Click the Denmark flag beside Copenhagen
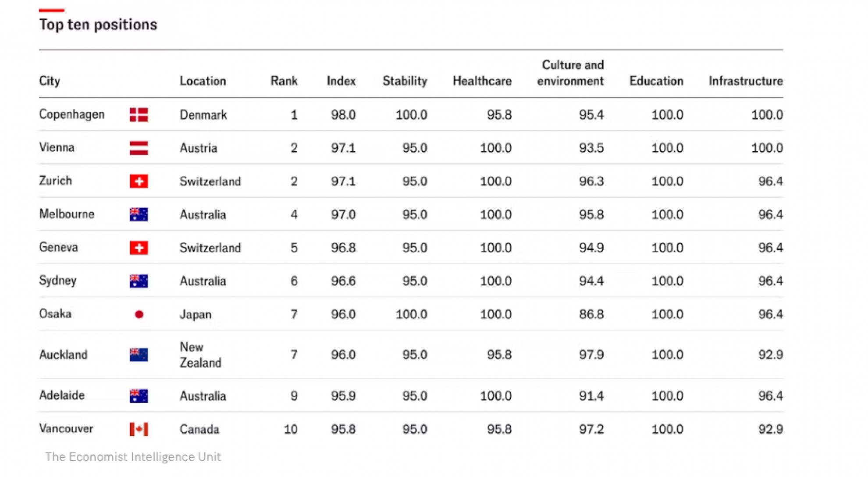The width and height of the screenshot is (868, 477). coord(139,115)
